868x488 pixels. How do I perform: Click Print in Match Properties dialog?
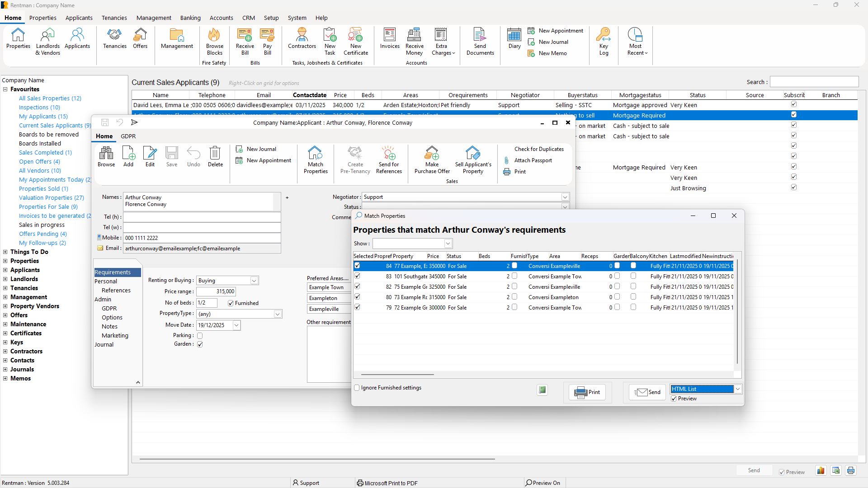pyautogui.click(x=587, y=392)
